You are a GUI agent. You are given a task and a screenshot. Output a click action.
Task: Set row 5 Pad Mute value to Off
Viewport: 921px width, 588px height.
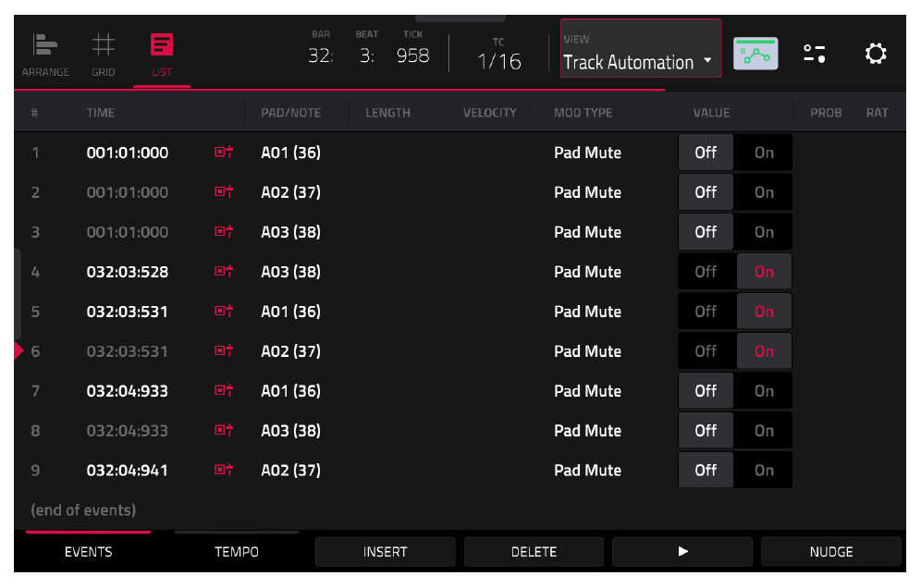point(706,312)
